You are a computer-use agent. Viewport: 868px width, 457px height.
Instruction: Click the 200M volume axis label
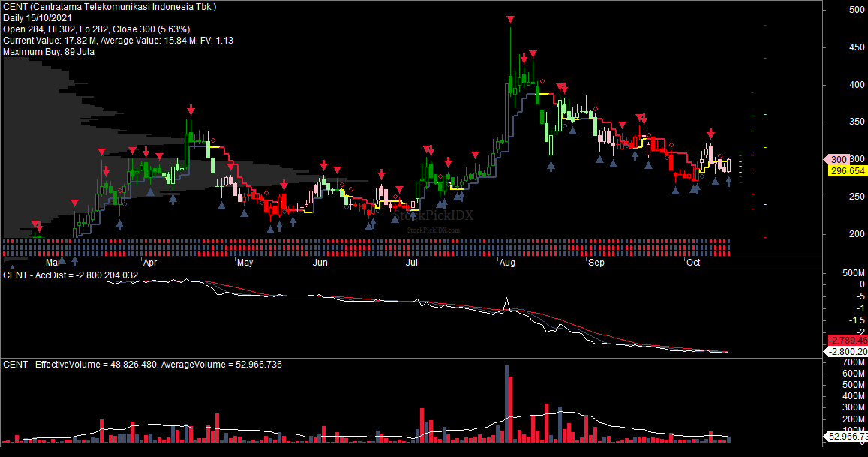tap(853, 419)
